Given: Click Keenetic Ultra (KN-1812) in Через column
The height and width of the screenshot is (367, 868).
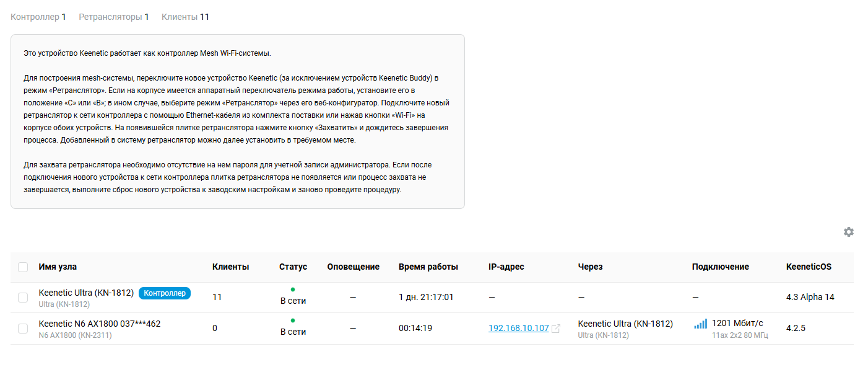Looking at the screenshot, I should tap(625, 324).
